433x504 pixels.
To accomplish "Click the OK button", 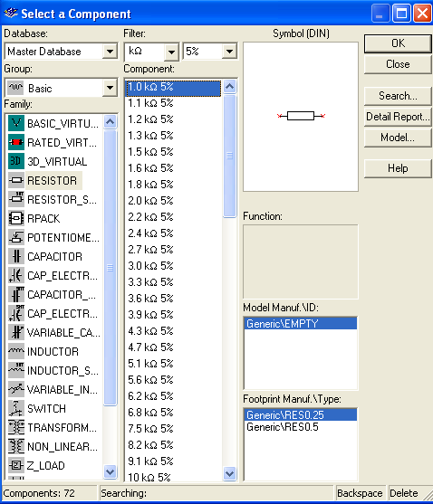I will [x=398, y=43].
